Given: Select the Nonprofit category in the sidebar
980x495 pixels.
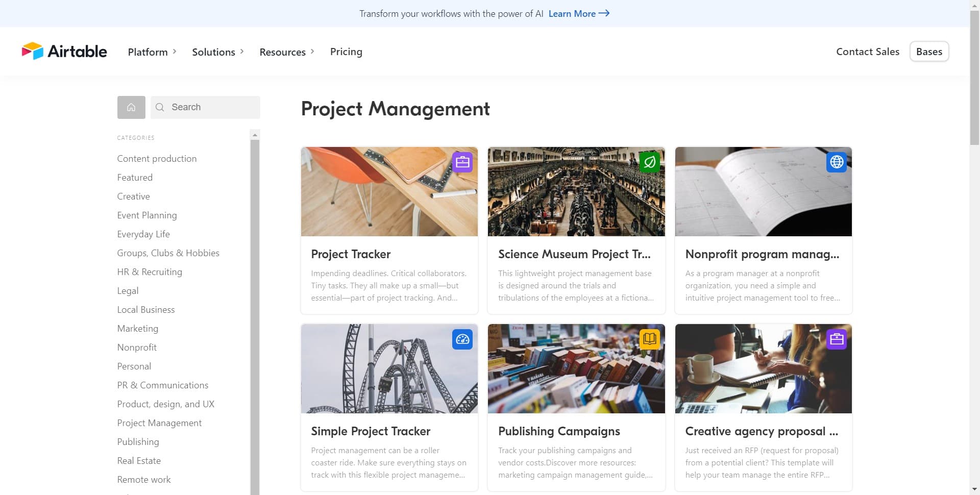Looking at the screenshot, I should tap(137, 347).
